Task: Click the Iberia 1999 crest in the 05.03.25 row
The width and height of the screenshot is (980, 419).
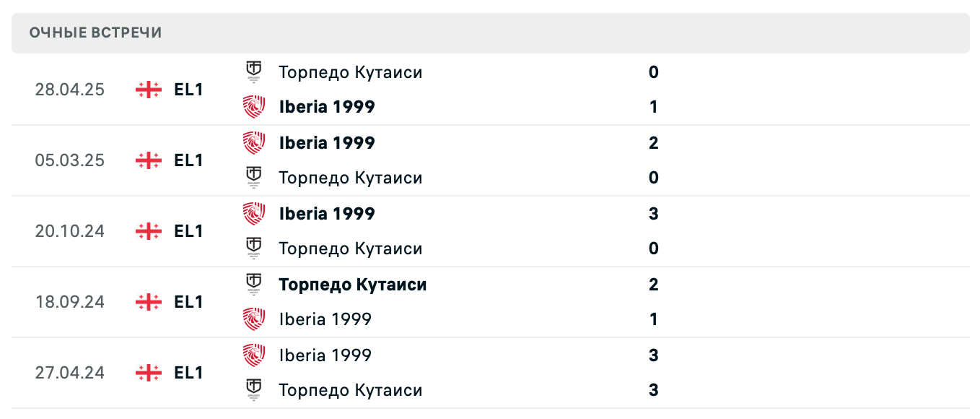Action: pyautogui.click(x=253, y=143)
